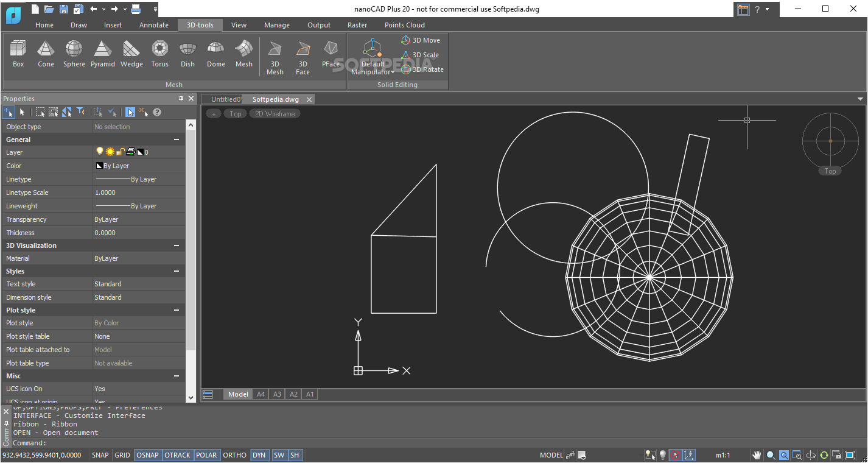The width and height of the screenshot is (868, 463).
Task: Switch to the Draw ribbon tab
Action: pyautogui.click(x=79, y=25)
